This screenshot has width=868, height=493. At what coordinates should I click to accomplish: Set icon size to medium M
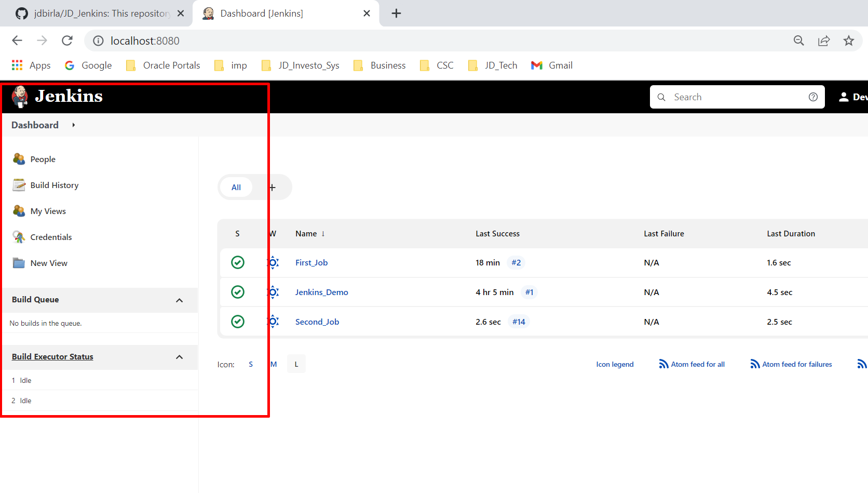[274, 364]
